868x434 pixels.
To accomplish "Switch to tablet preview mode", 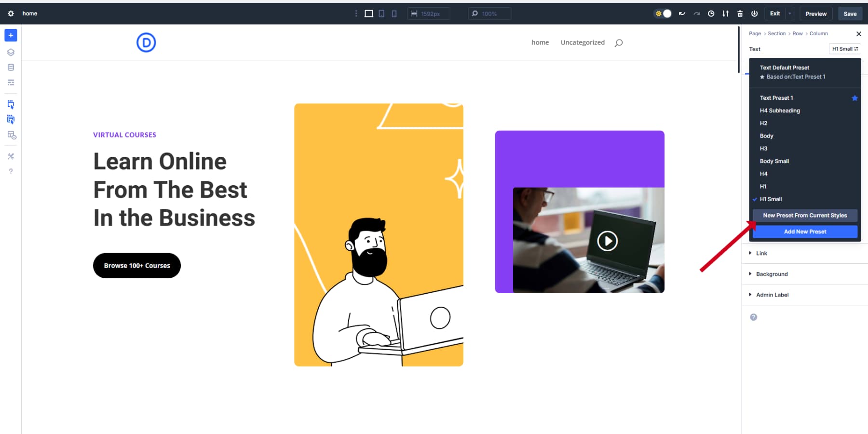I will tap(381, 13).
